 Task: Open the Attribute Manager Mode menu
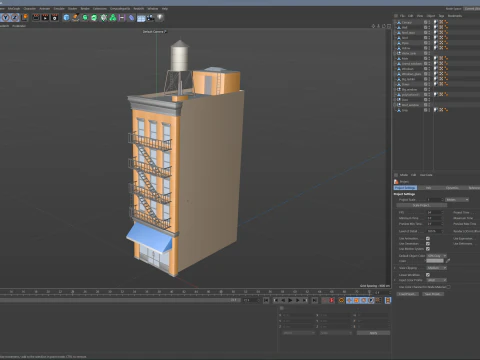point(404,175)
